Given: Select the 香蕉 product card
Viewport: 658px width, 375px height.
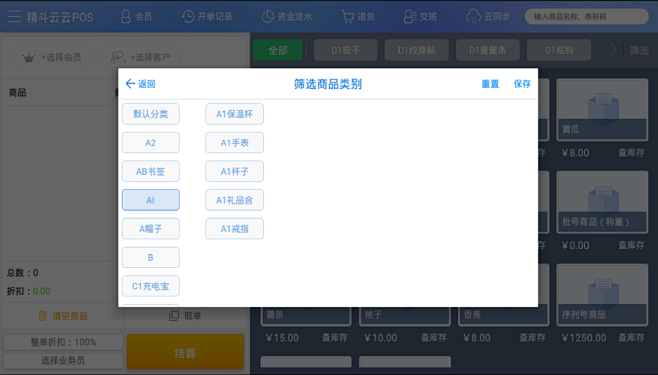Looking at the screenshot, I should 504,316.
